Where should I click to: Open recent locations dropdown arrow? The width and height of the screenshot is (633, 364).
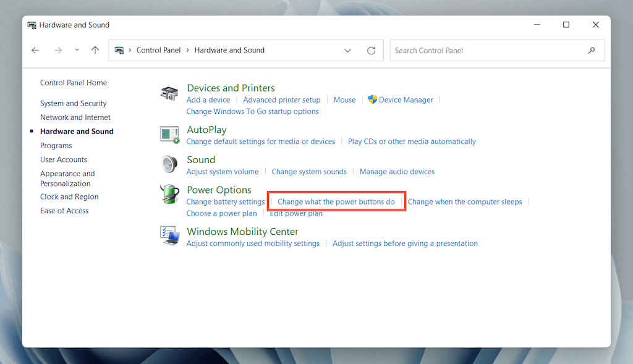tap(77, 50)
